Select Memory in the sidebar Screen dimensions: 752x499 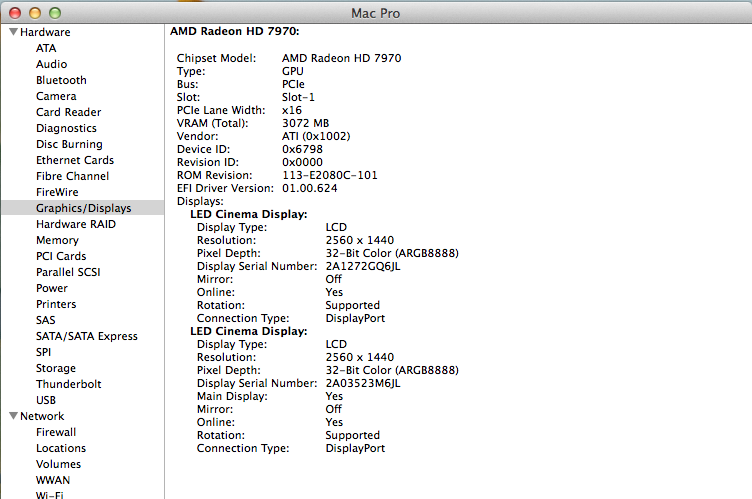(57, 240)
